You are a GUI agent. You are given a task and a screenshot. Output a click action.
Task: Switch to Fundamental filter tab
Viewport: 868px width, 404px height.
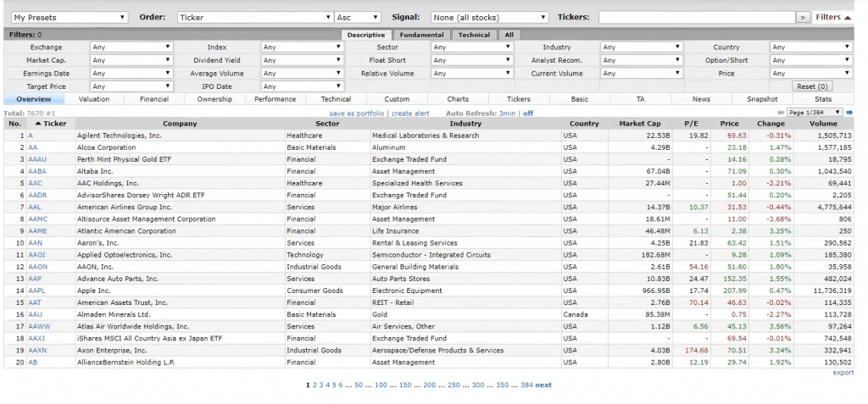pyautogui.click(x=422, y=35)
